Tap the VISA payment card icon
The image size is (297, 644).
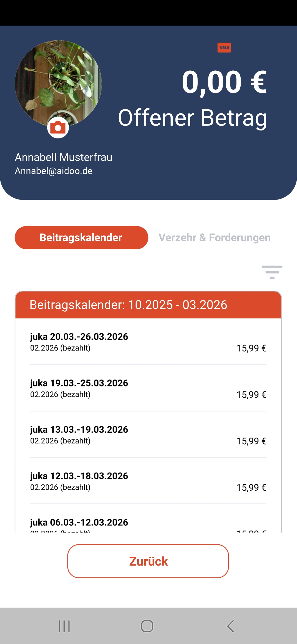coord(224,48)
